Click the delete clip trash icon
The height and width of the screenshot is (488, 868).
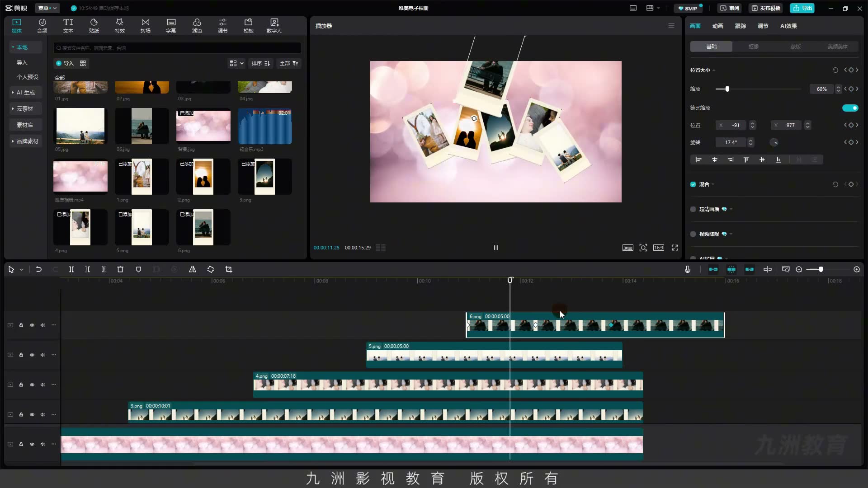(x=120, y=269)
